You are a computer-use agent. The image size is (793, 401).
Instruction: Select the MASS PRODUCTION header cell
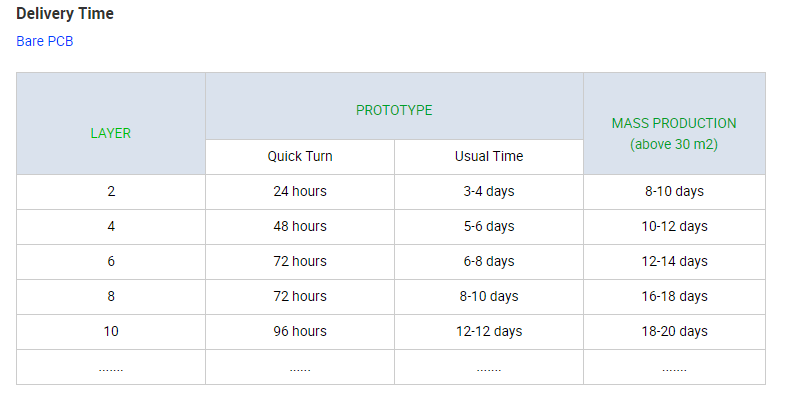click(674, 123)
